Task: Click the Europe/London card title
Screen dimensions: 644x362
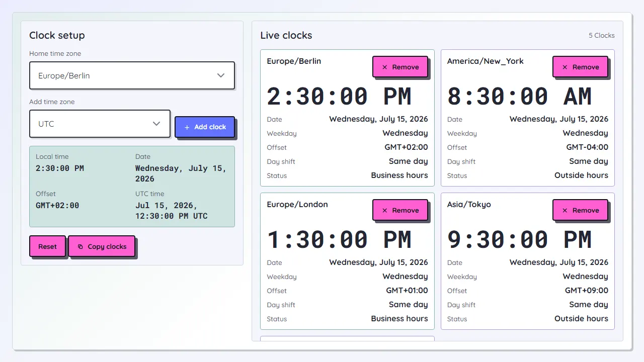Action: pos(297,205)
